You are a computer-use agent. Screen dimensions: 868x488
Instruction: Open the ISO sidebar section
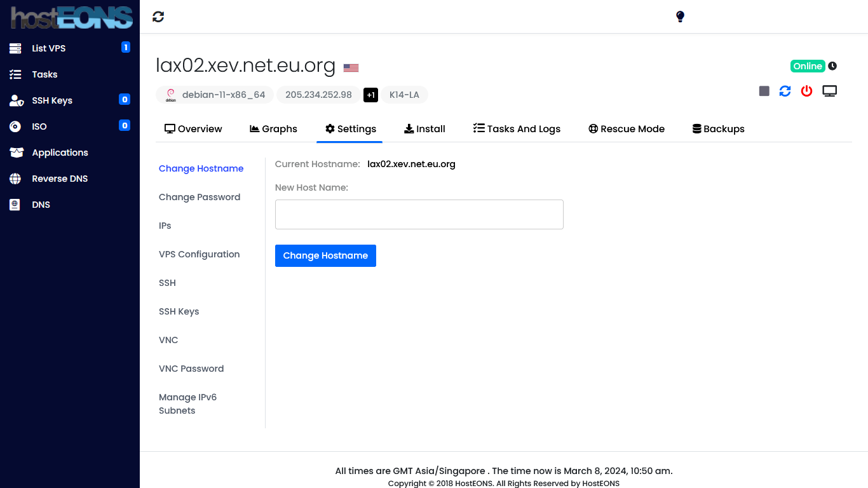(x=39, y=126)
